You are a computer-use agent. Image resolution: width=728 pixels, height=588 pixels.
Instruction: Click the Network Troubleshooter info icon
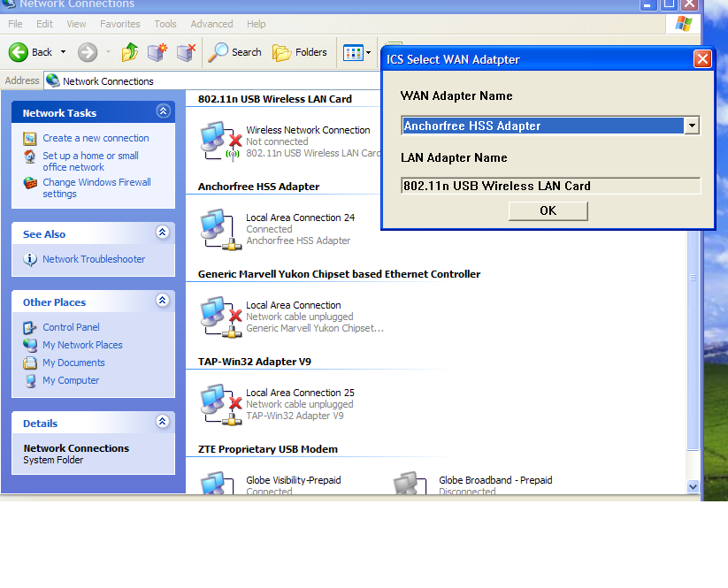[x=30, y=259]
